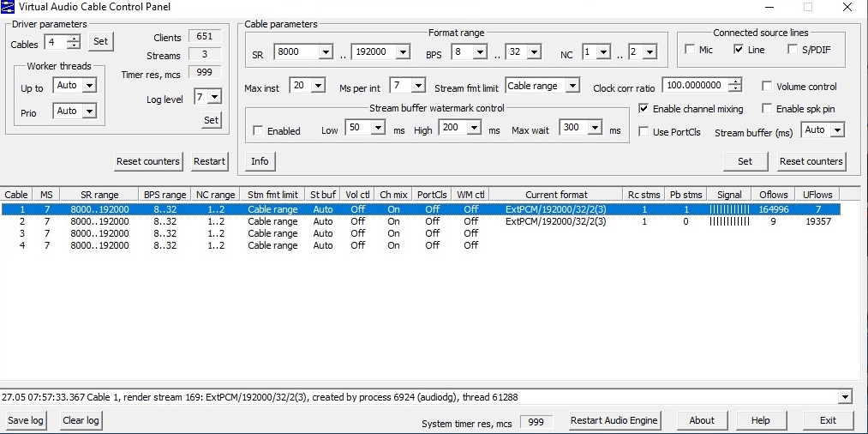
Task: Click the WM ctl column header
Action: [x=470, y=195]
